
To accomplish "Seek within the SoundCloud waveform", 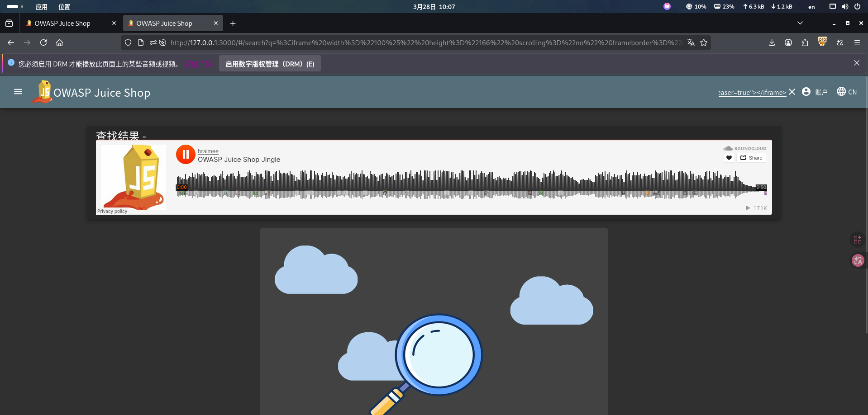I will point(471,185).
